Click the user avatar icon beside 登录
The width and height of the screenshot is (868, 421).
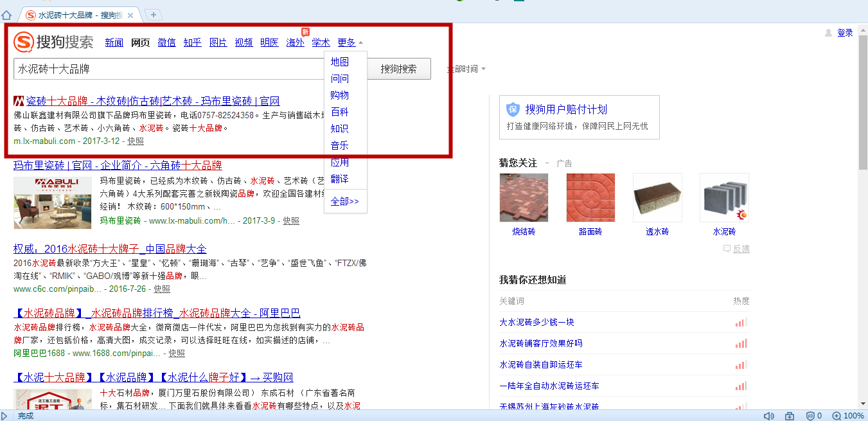[x=828, y=33]
